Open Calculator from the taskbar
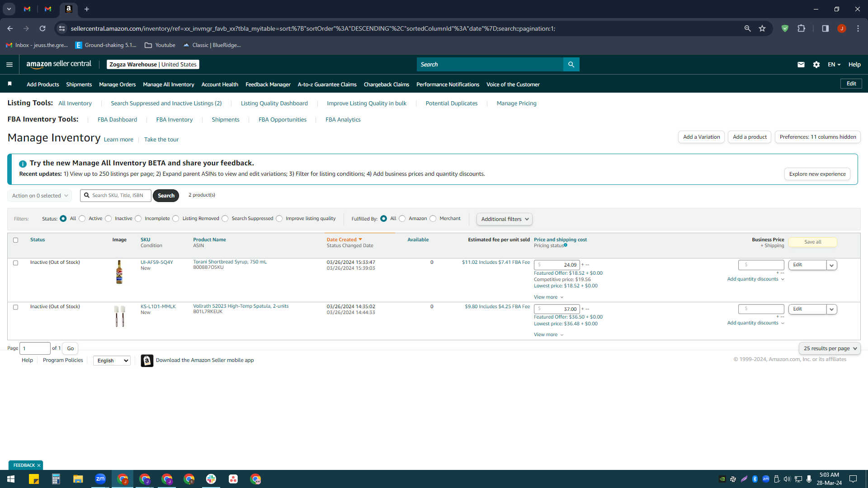The image size is (868, 488). [x=56, y=479]
